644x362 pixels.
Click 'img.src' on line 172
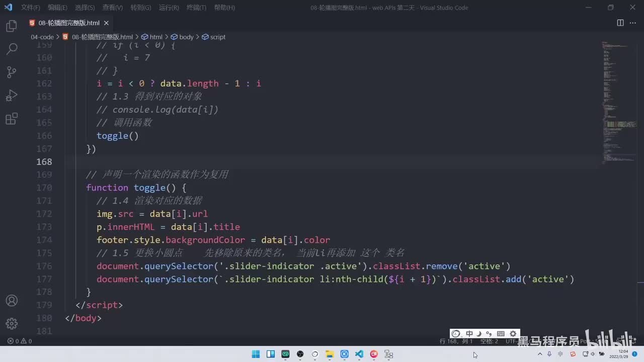[x=115, y=214]
